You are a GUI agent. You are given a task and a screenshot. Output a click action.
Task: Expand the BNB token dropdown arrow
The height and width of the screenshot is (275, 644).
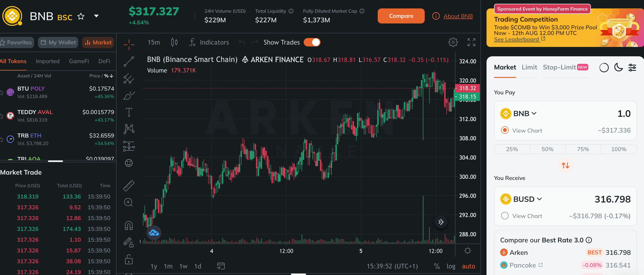point(96,16)
